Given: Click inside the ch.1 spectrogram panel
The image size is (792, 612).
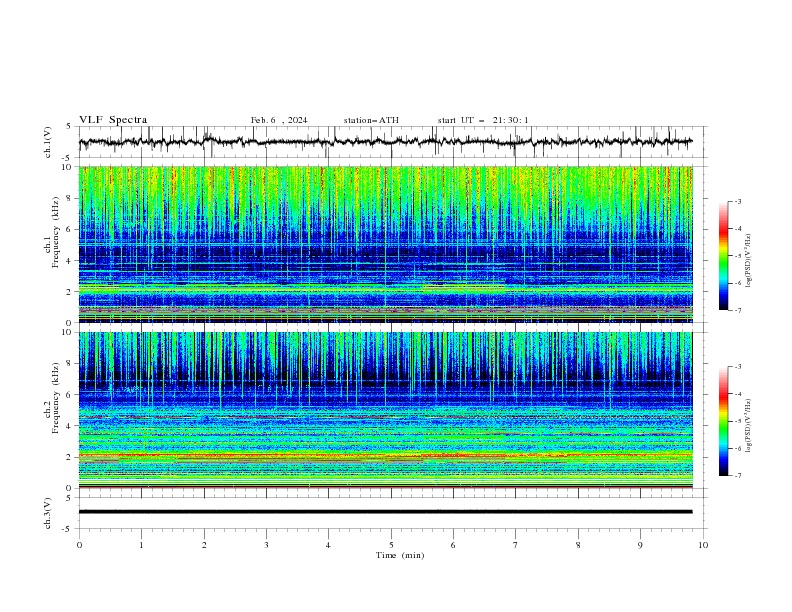Looking at the screenshot, I should point(385,244).
